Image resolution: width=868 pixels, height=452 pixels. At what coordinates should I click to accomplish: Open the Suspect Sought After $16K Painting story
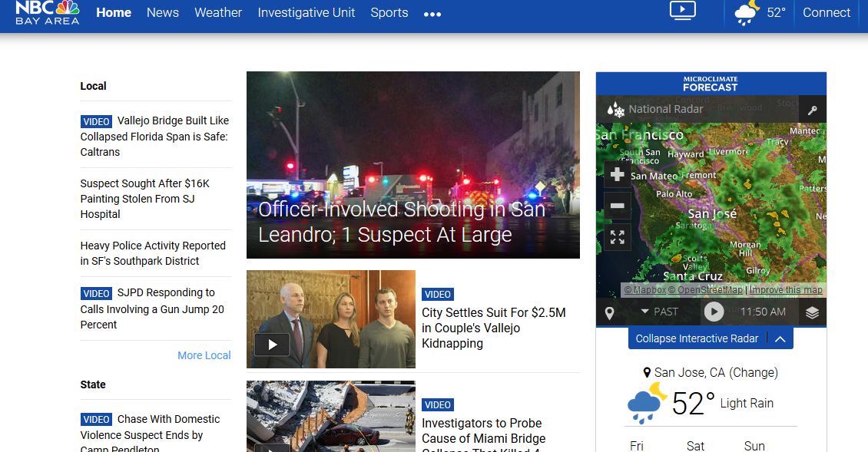(145, 199)
